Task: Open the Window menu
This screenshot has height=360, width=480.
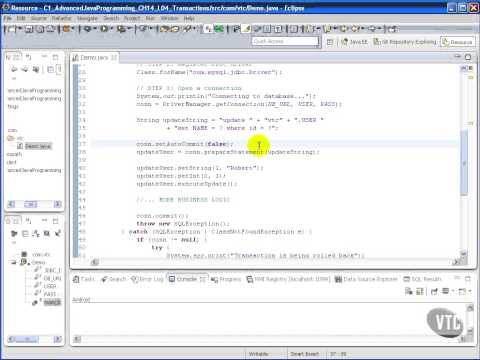Action: point(169,18)
